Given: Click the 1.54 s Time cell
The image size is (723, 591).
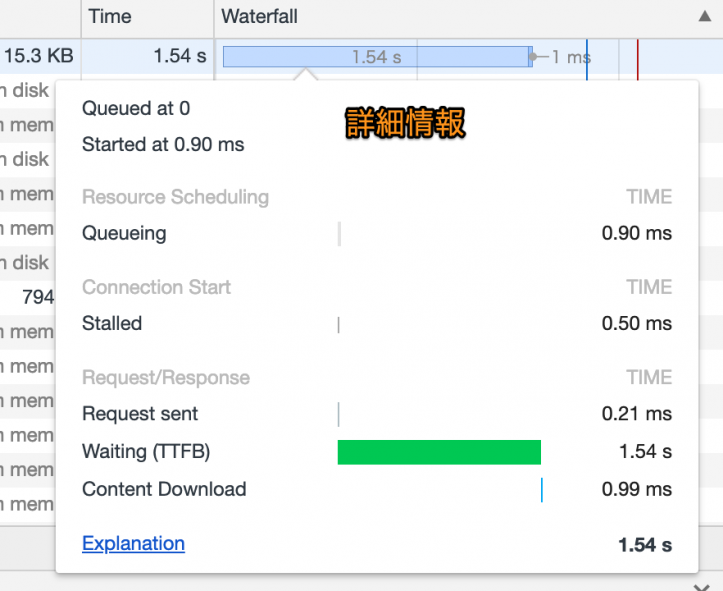Looking at the screenshot, I should [179, 56].
